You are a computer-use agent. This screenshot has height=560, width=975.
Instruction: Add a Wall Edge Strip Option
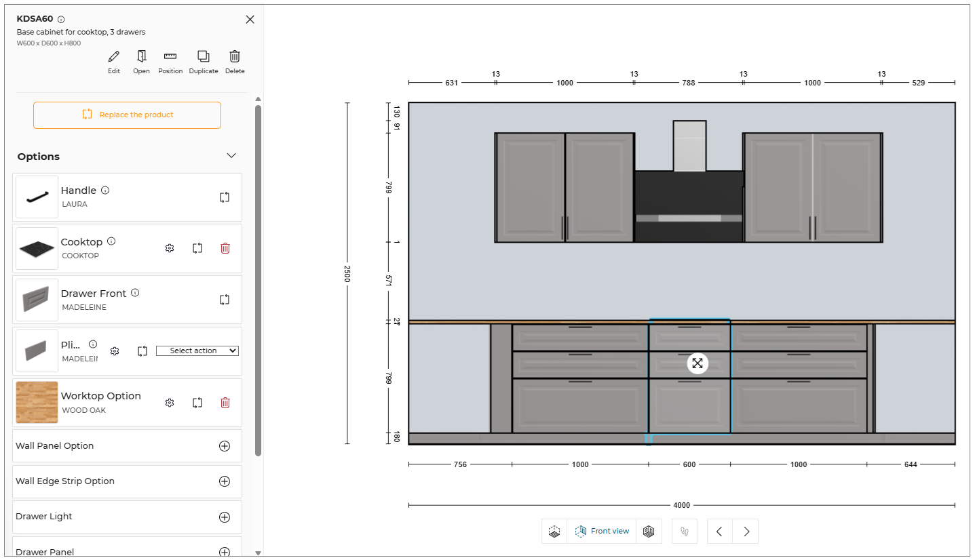tap(225, 481)
